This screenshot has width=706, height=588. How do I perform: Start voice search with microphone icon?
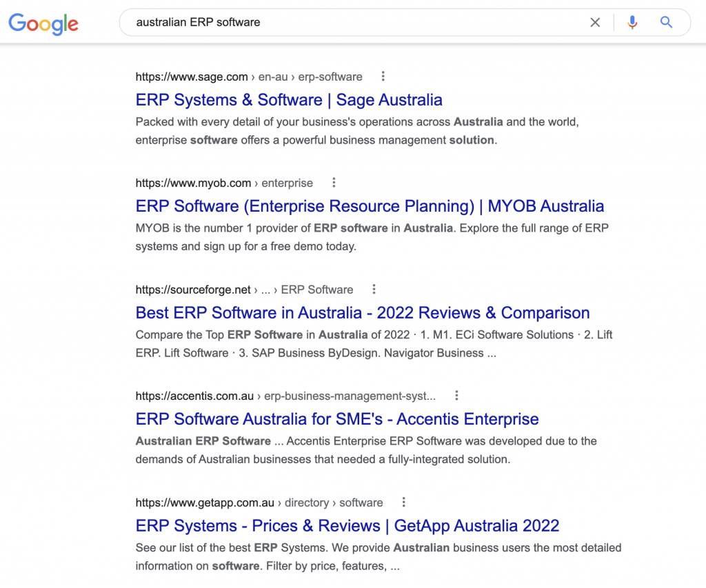pos(632,22)
